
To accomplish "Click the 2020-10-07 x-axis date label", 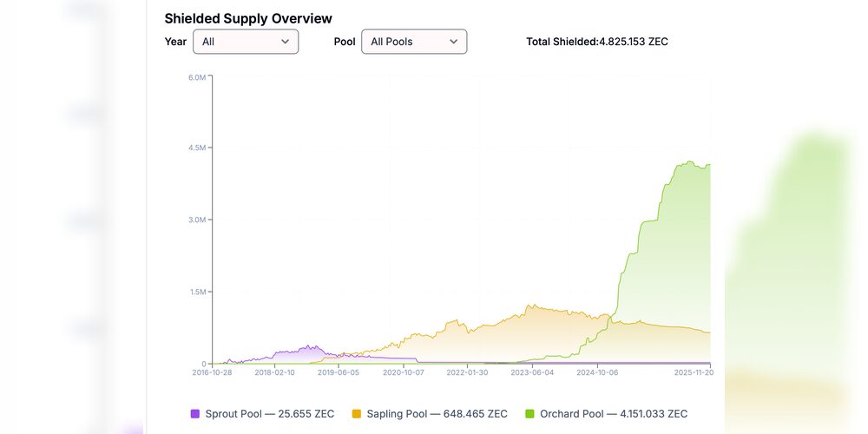I will pyautogui.click(x=404, y=372).
